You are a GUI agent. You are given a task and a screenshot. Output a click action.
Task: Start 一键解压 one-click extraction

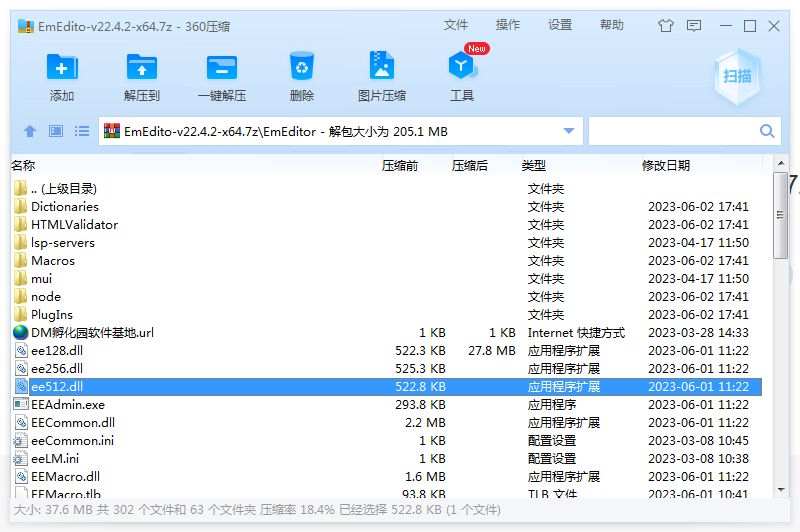tap(222, 67)
